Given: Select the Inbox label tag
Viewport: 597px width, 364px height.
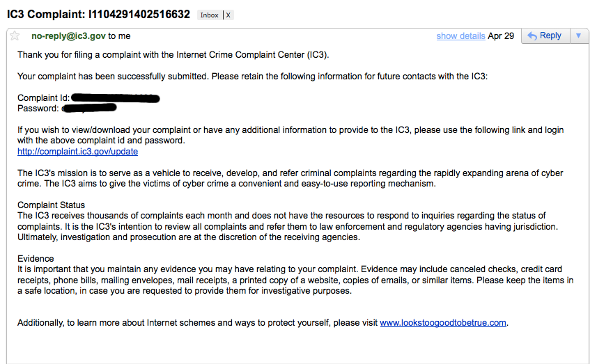Looking at the screenshot, I should [209, 15].
